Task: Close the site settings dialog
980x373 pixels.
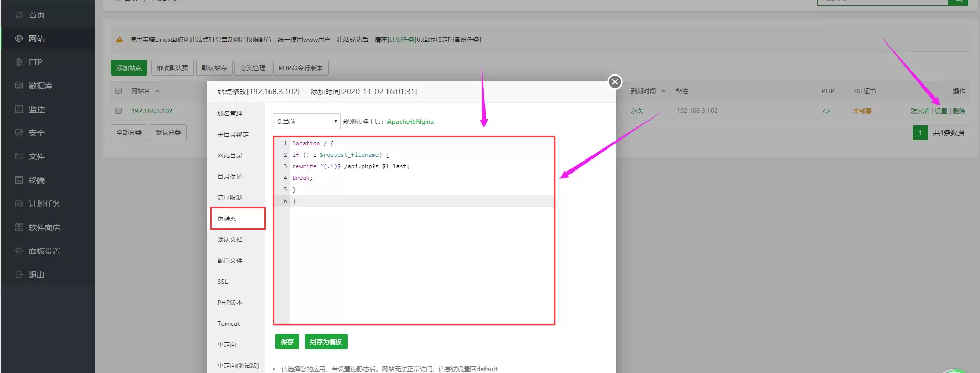Action: point(615,82)
